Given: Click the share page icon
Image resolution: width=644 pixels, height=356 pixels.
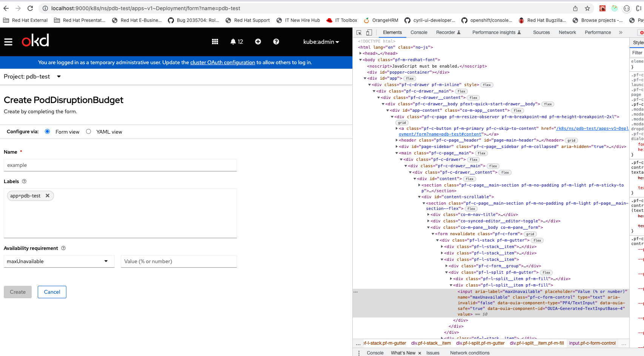Looking at the screenshot, I should point(575,8).
